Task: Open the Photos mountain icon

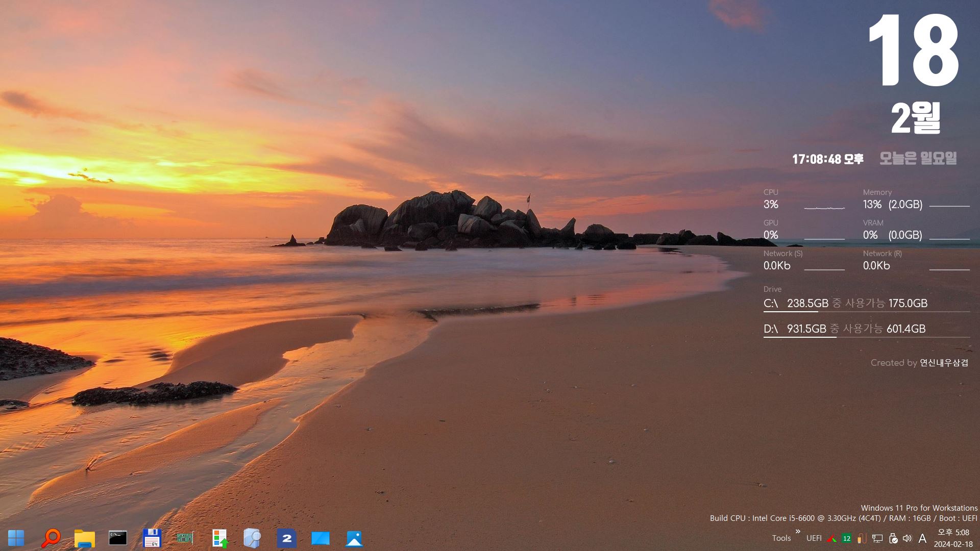Action: (x=354, y=538)
